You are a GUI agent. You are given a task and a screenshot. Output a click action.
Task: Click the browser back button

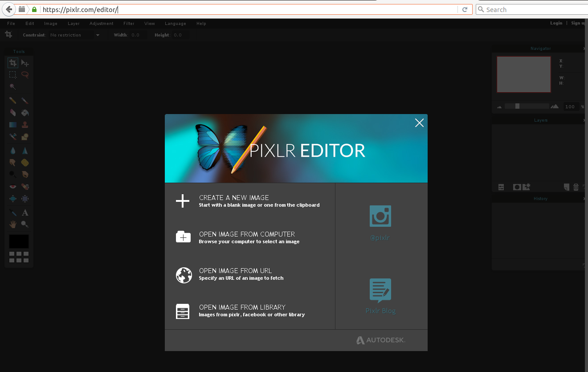point(9,9)
